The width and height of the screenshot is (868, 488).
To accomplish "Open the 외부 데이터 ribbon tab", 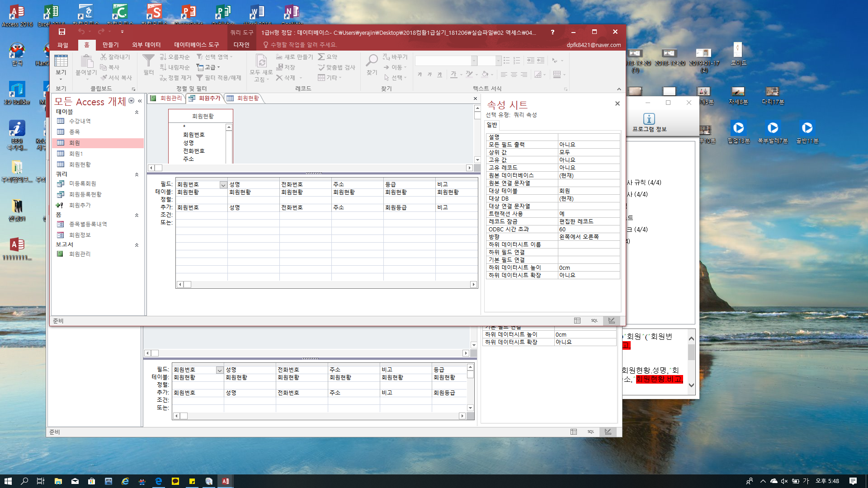I will pos(146,45).
